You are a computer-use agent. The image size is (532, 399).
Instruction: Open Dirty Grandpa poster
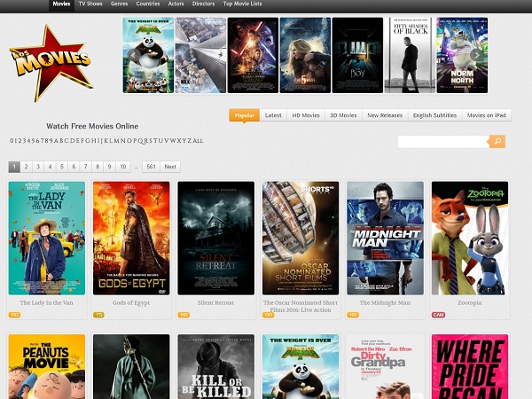tap(385, 367)
